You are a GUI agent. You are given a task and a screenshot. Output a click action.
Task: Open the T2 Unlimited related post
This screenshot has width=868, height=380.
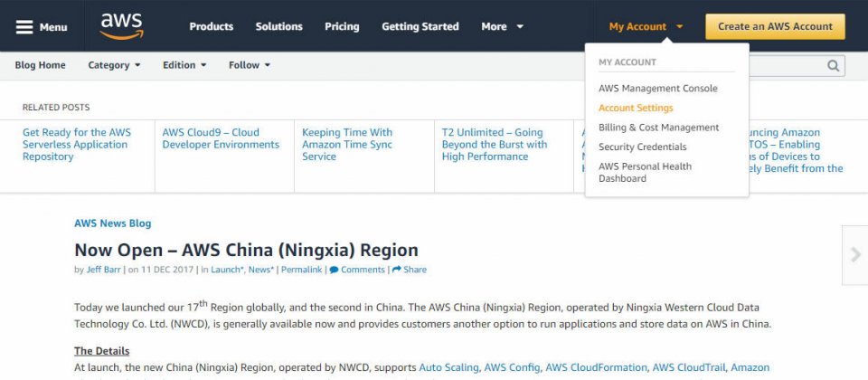[495, 145]
